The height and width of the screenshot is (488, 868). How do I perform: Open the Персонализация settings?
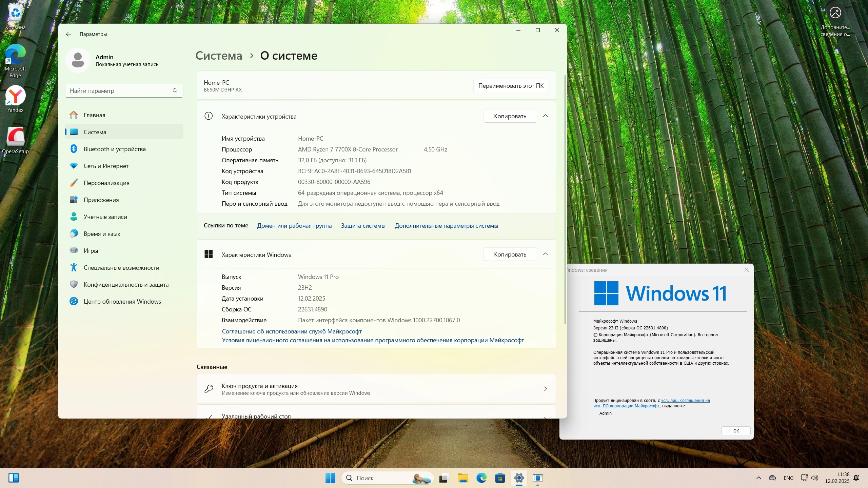pos(106,183)
